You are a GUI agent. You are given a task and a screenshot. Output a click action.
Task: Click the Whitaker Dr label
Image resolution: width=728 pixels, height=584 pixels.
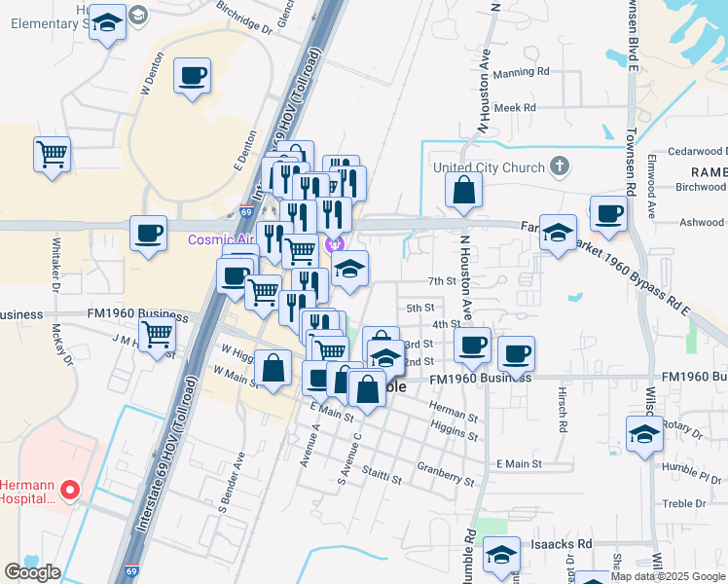tap(55, 265)
